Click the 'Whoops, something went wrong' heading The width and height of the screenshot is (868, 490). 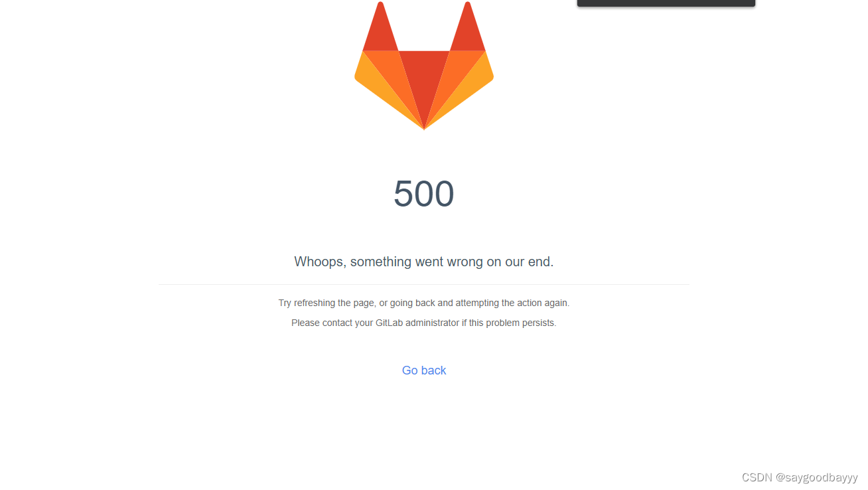click(x=424, y=262)
